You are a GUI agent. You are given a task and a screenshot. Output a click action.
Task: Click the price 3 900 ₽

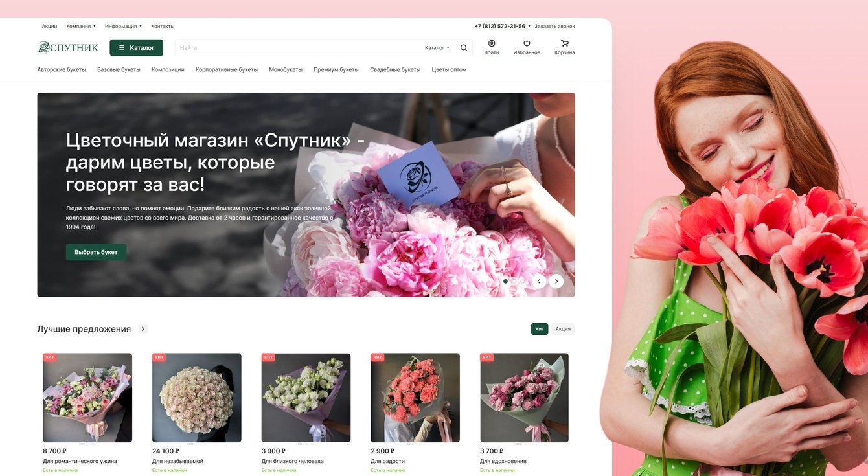273,451
